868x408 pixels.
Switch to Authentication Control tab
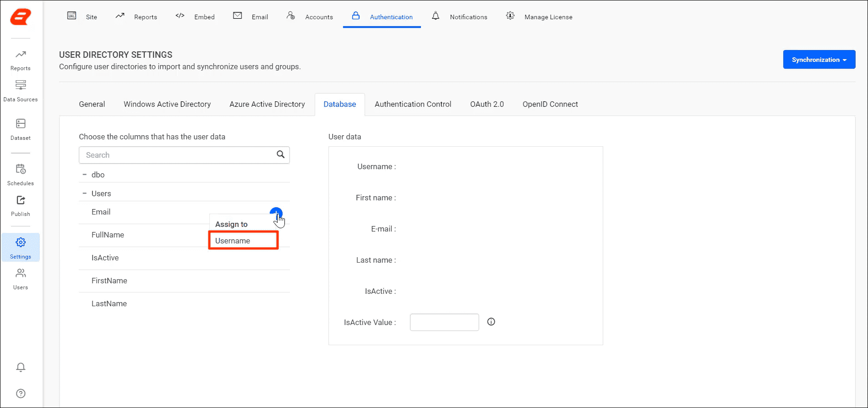(413, 104)
